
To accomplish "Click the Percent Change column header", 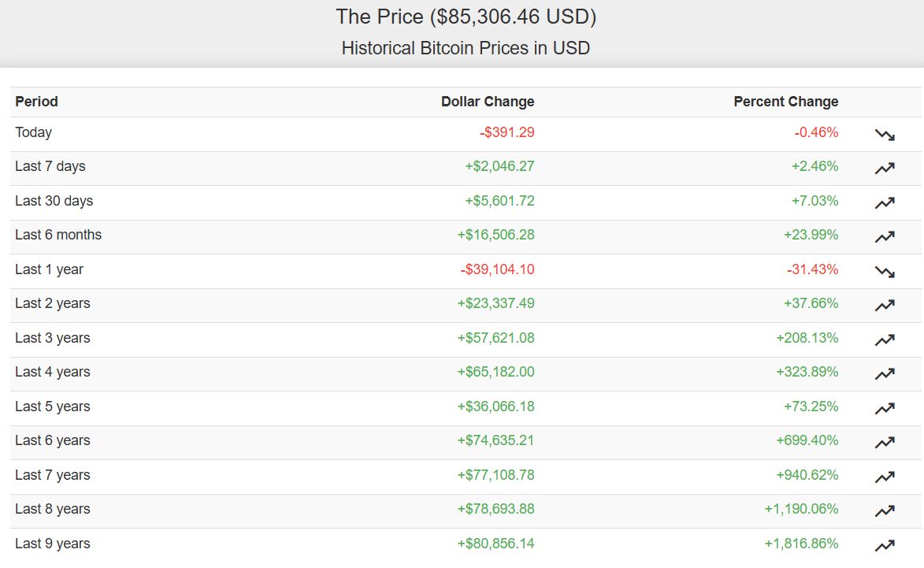I will [x=785, y=102].
